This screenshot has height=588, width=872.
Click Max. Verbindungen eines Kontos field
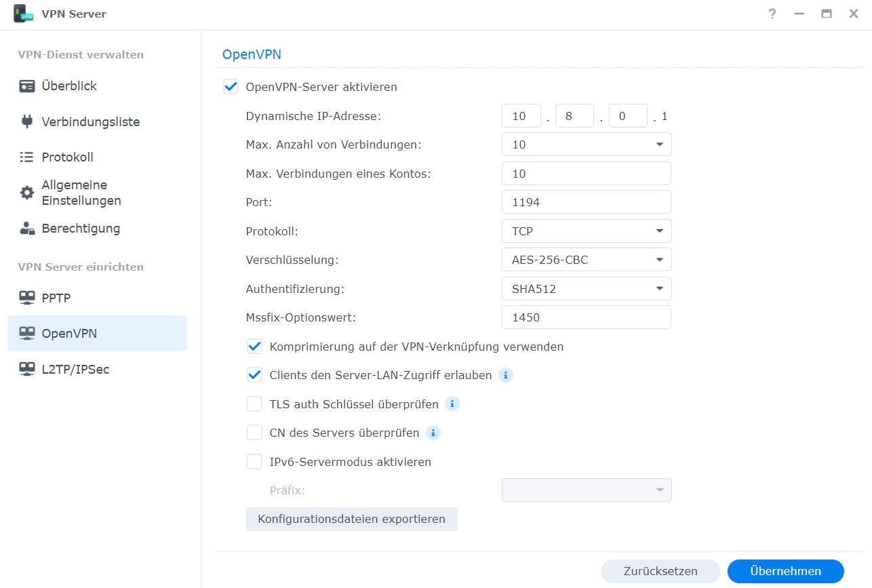pyautogui.click(x=587, y=174)
